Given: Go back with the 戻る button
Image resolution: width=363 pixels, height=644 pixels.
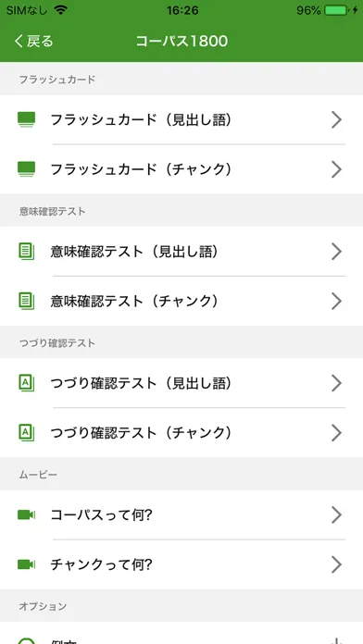Looking at the screenshot, I should pos(33,41).
